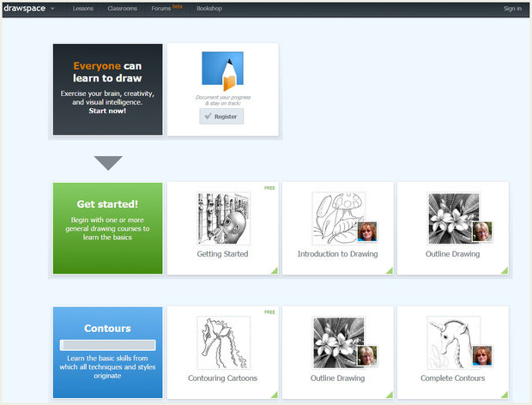Click the instructor photo on Introduction to Drawing
This screenshot has height=405, width=532.
click(x=367, y=232)
